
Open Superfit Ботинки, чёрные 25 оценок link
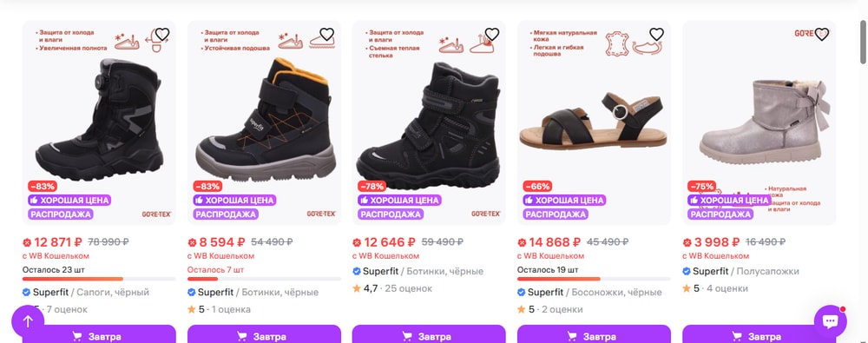(418, 272)
